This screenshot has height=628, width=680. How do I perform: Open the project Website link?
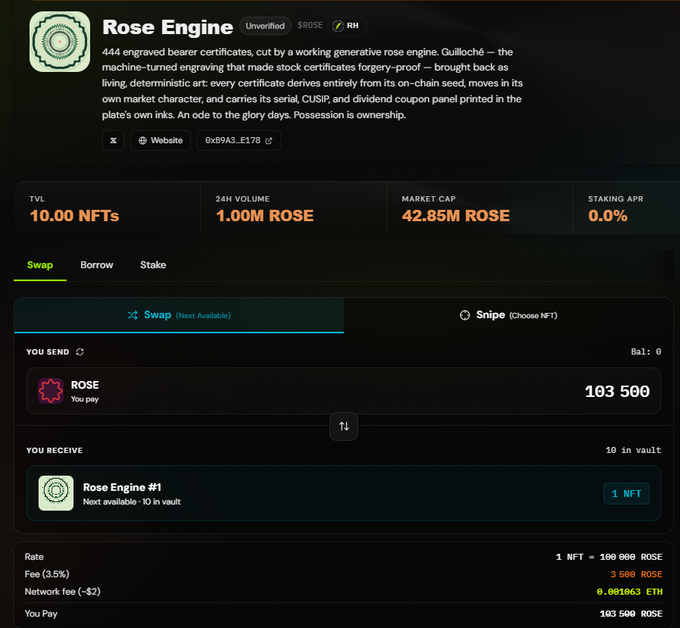point(160,141)
